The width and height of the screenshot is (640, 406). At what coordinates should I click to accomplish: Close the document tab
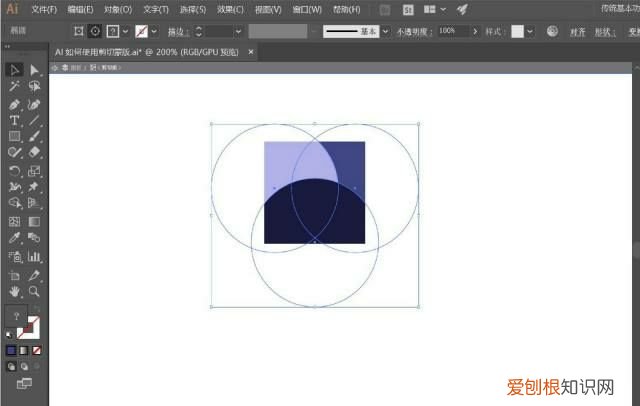pyautogui.click(x=251, y=51)
